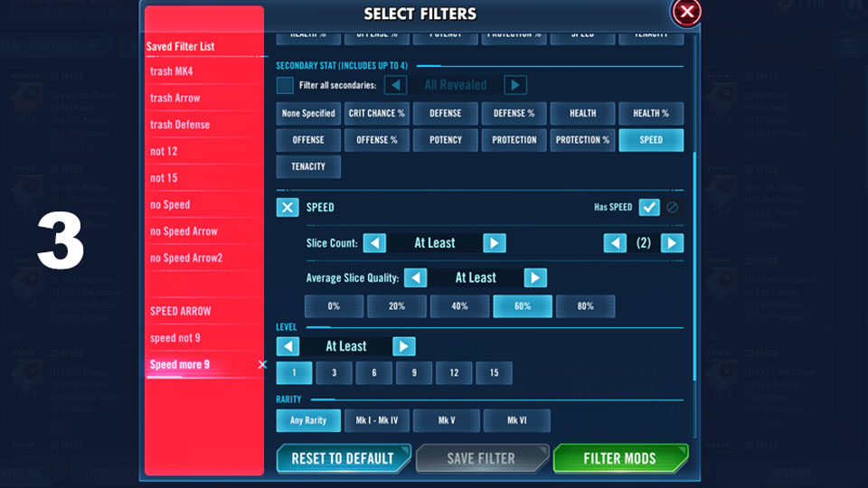Screen dimensions: 868x488
Task: Toggle OFFENSE secondary stat
Action: [308, 140]
